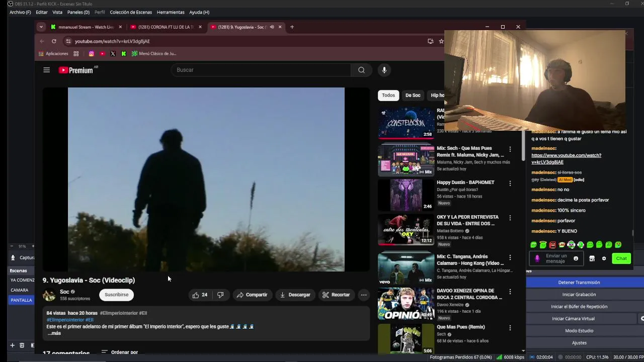Screen dimensions: 644x362
Task: Open Ajustes in OBS controls
Action: point(579,342)
